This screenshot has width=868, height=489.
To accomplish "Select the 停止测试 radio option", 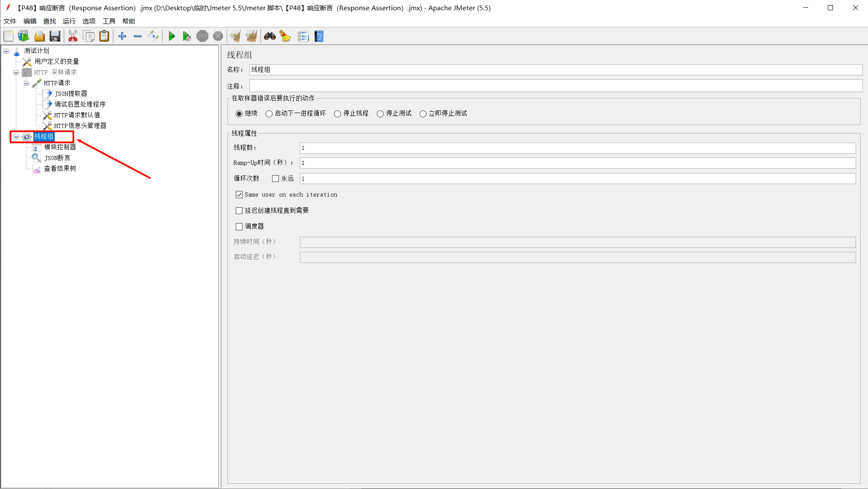I will point(380,113).
